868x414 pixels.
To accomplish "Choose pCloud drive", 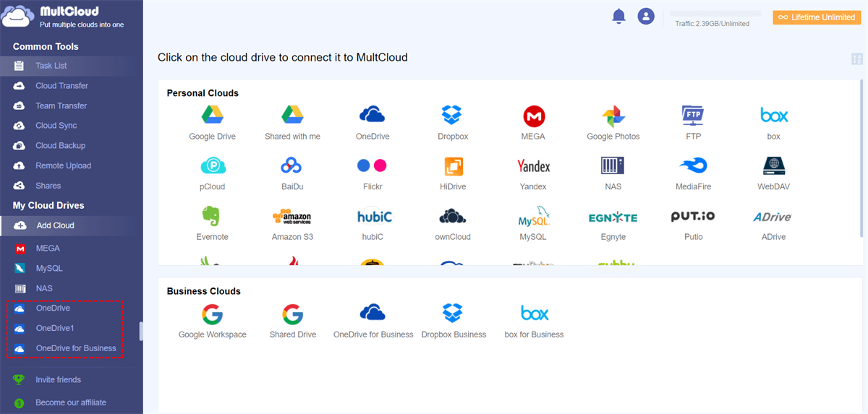I will coord(212,173).
